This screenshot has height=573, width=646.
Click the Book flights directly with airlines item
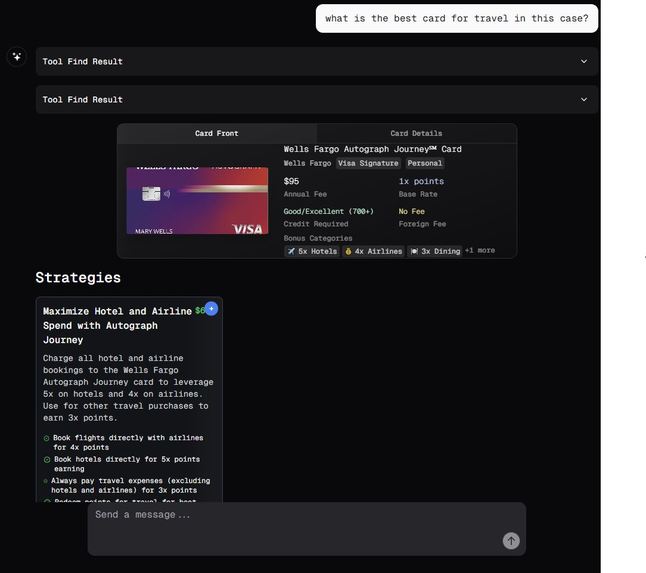coord(128,442)
